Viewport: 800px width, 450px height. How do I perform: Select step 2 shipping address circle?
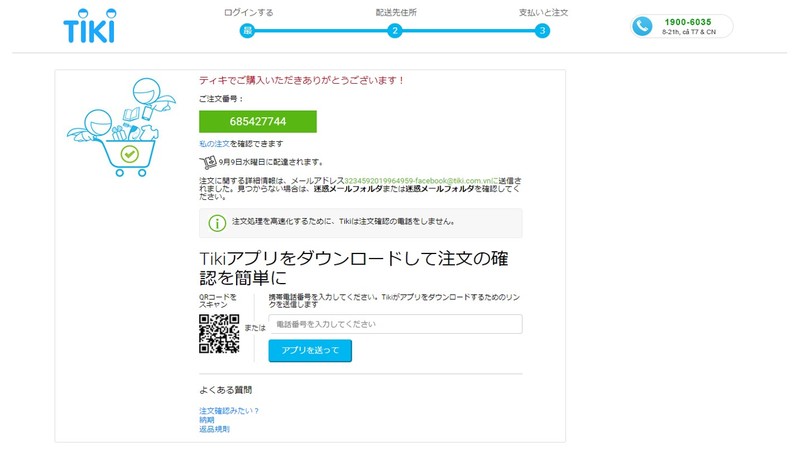(x=395, y=30)
